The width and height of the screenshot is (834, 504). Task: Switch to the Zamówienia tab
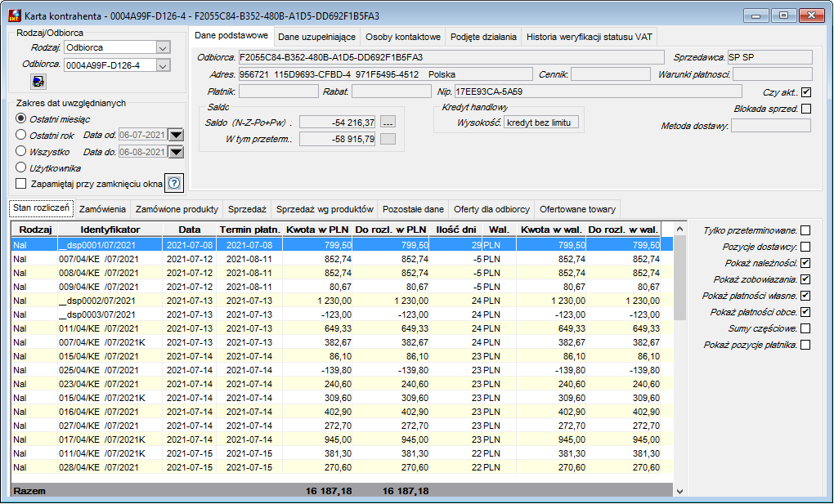(103, 209)
